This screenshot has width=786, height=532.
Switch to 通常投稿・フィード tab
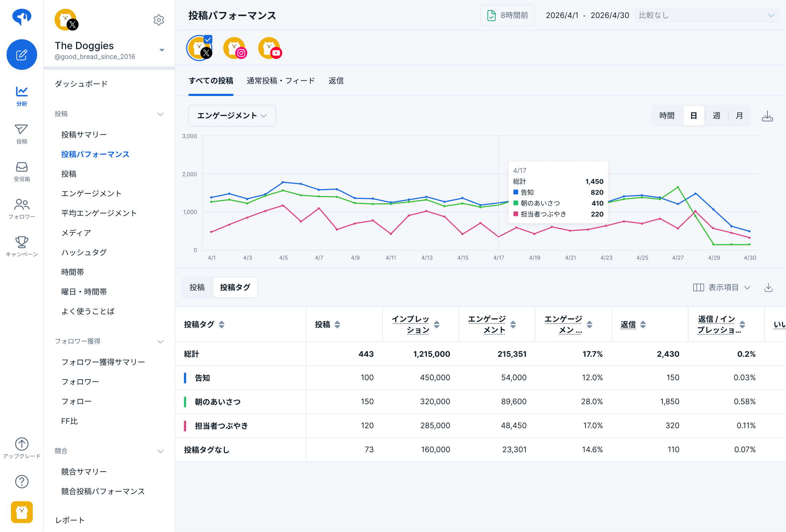[x=281, y=81]
